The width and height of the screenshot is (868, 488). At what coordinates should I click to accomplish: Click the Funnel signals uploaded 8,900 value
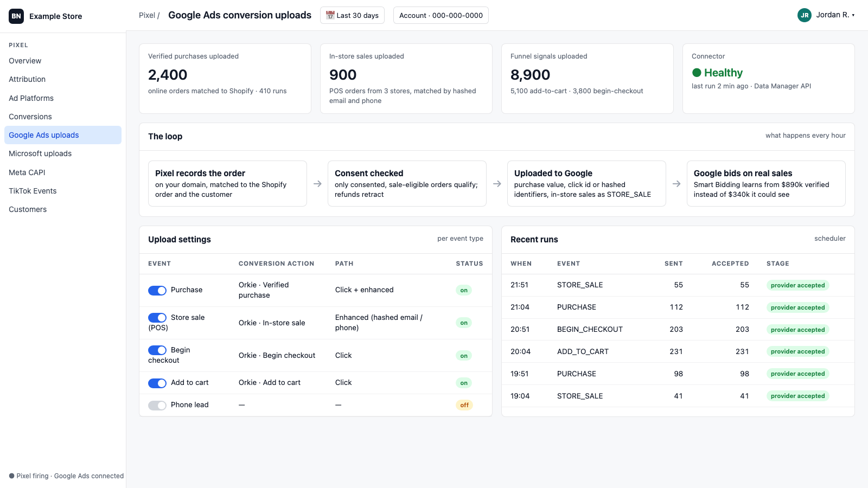pyautogui.click(x=530, y=75)
